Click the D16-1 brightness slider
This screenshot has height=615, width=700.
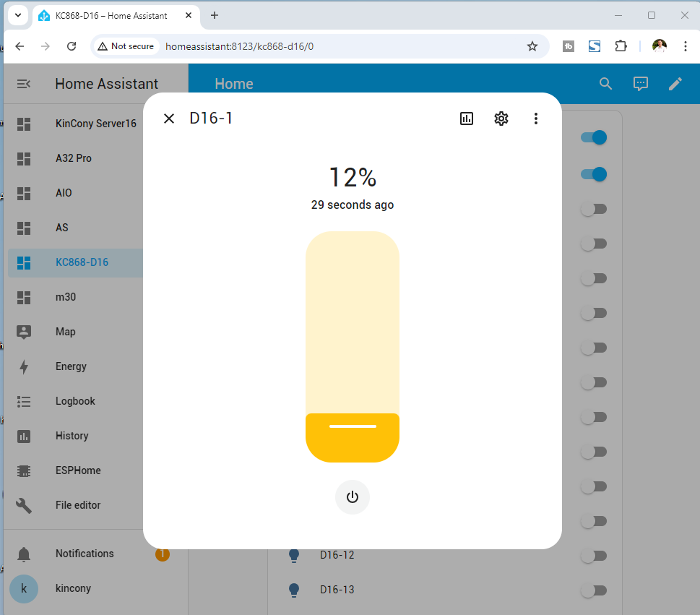click(353, 347)
